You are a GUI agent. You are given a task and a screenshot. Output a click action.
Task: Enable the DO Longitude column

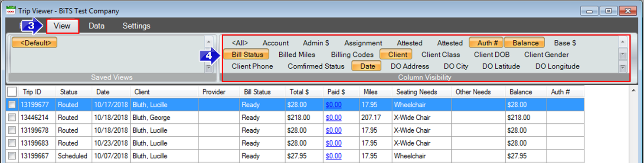coord(557,66)
